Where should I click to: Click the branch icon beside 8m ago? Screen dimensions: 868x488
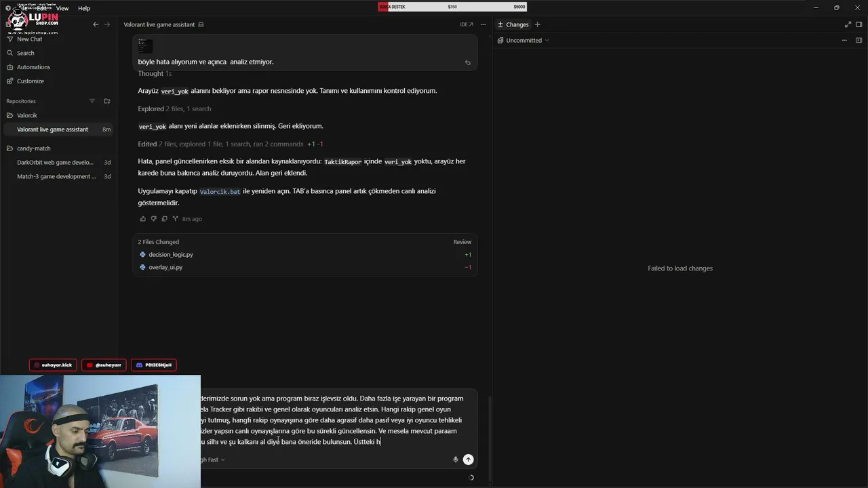coord(175,219)
